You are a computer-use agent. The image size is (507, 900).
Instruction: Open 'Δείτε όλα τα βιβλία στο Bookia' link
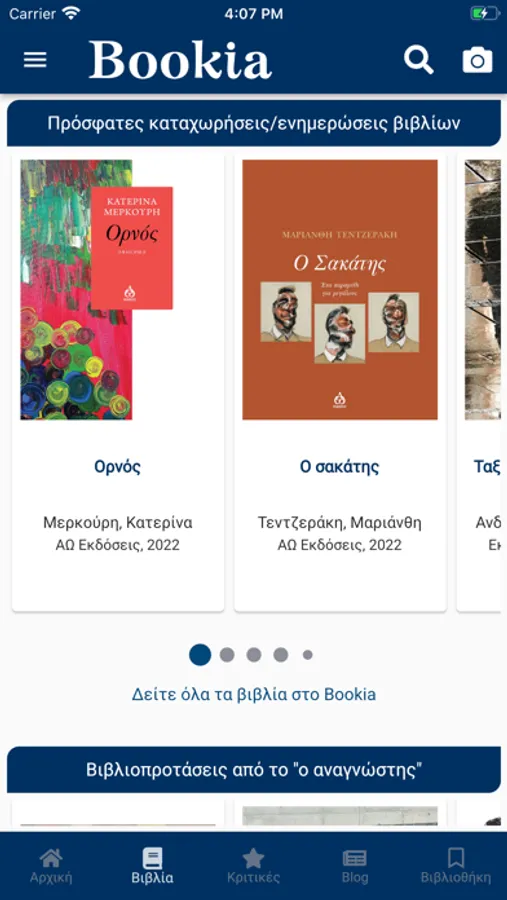(x=254, y=694)
